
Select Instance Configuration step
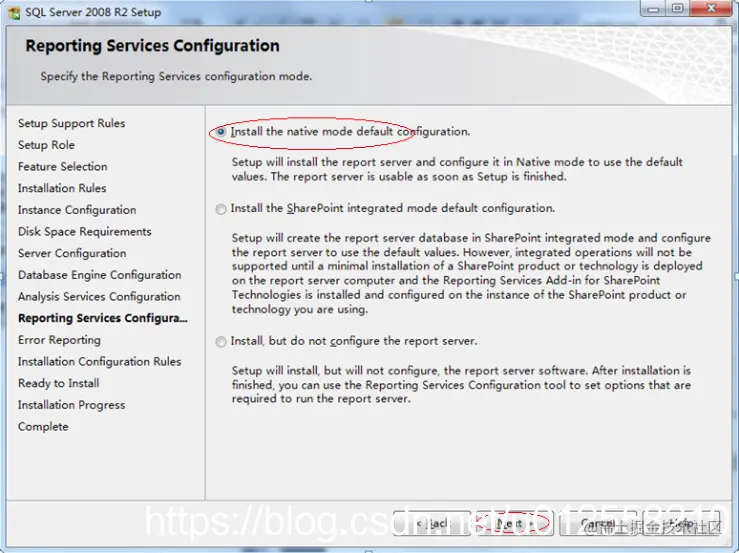(x=77, y=210)
